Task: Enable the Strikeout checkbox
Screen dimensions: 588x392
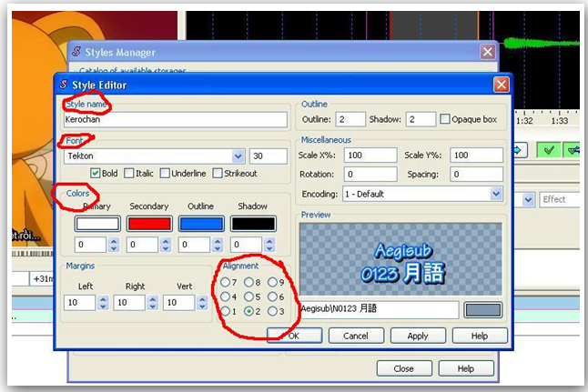Action: (218, 173)
